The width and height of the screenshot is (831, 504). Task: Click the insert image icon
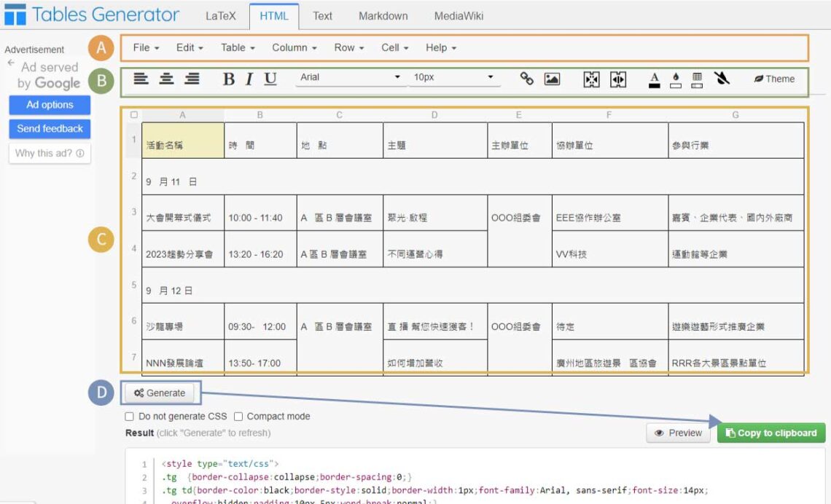(x=552, y=79)
